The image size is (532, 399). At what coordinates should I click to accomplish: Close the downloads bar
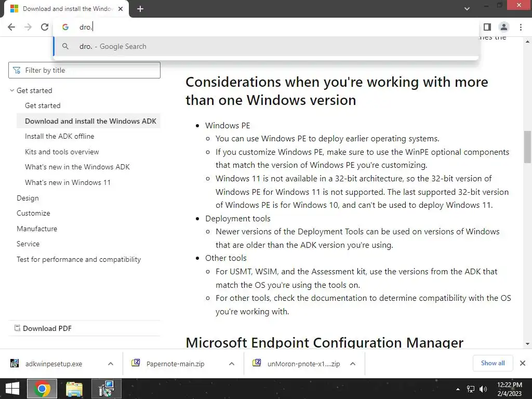[523, 363]
